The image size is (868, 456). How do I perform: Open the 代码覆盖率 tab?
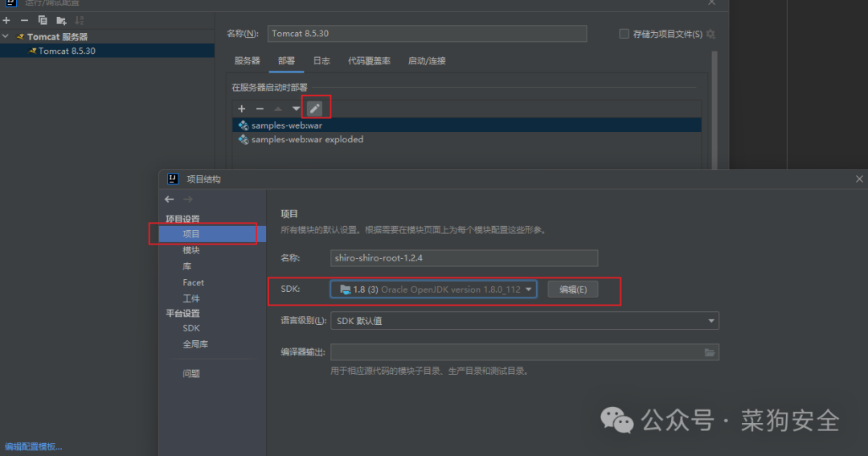click(369, 61)
